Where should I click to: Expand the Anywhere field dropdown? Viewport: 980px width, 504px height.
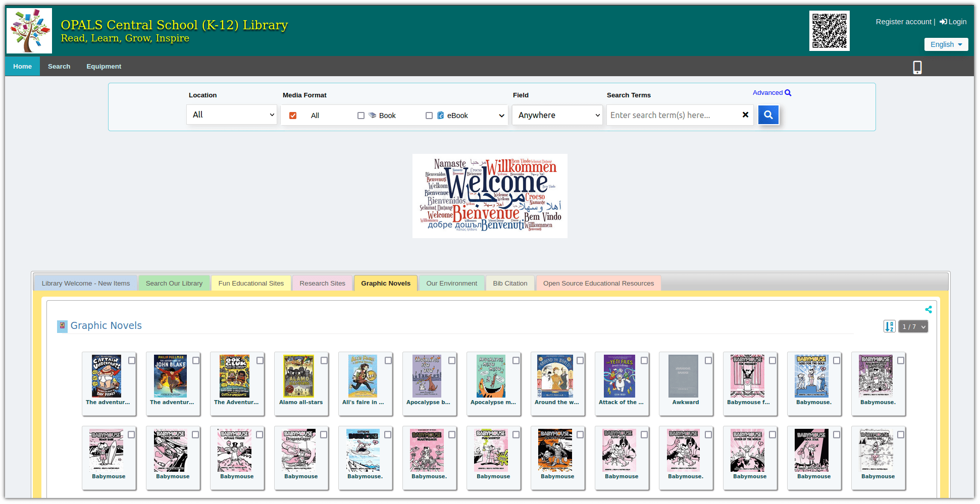(x=557, y=115)
